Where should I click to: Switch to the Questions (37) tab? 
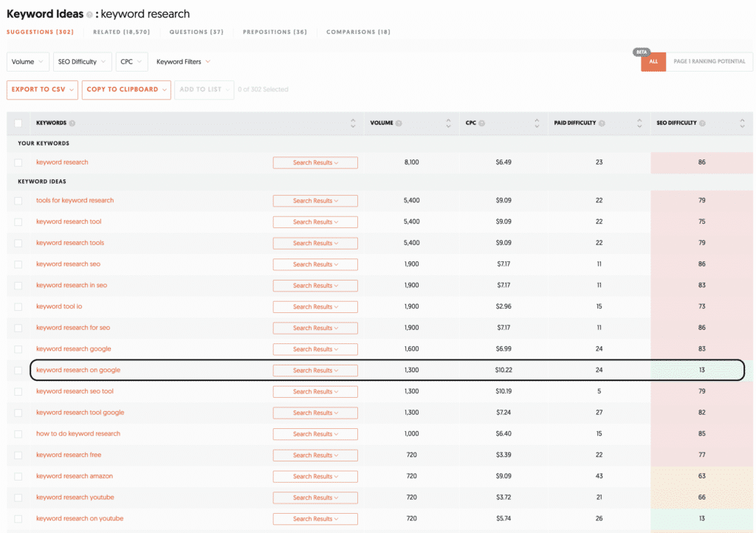pos(196,32)
